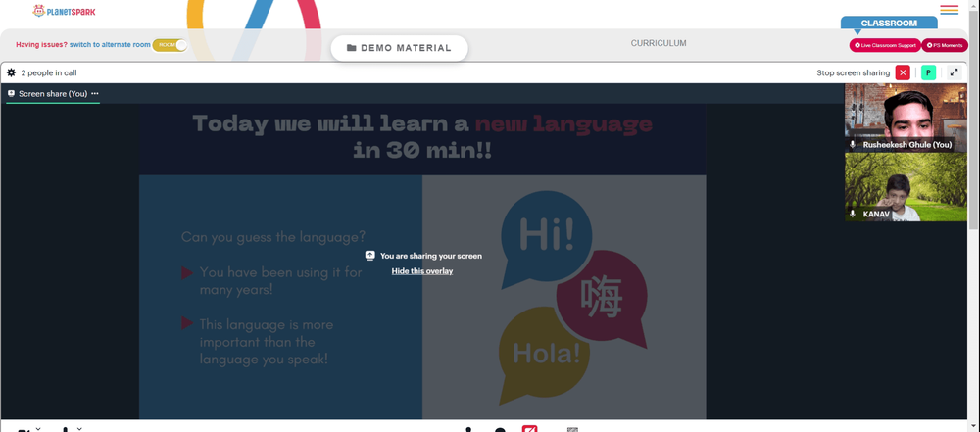Open call settings gear icon
This screenshot has height=432, width=980.
11,72
